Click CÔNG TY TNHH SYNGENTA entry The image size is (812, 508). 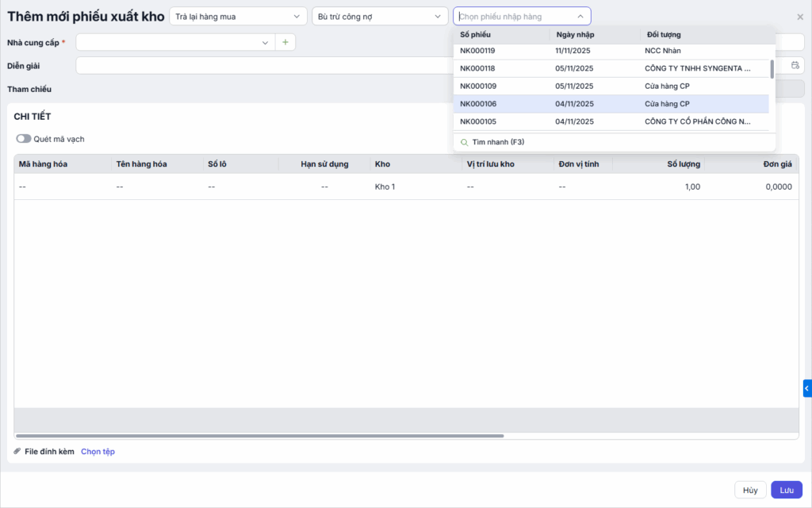697,68
